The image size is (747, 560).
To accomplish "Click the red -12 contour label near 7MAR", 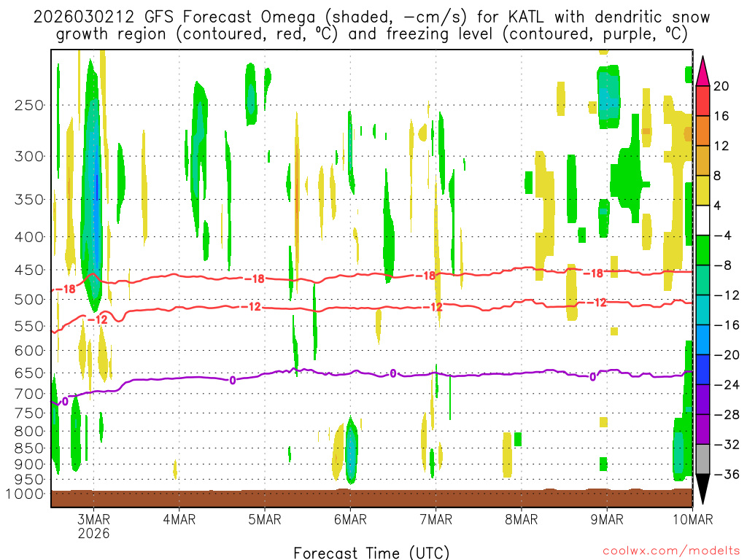I will [x=433, y=307].
